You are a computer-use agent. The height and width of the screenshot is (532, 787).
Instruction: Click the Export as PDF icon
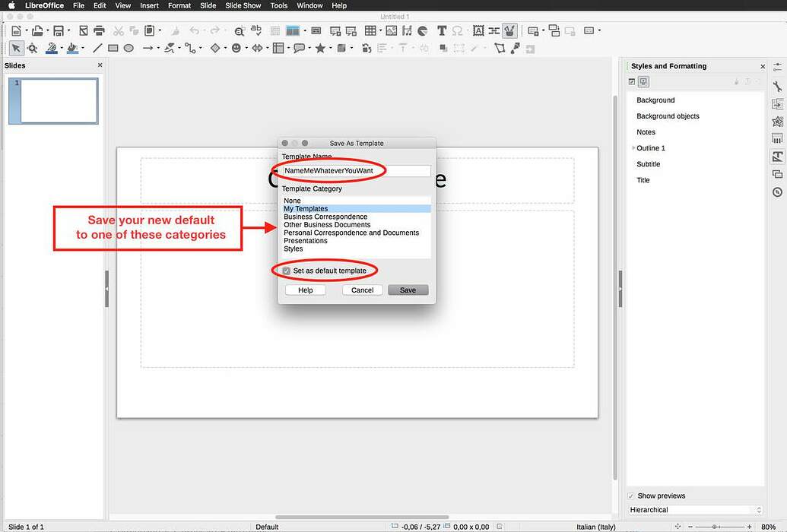pyautogui.click(x=84, y=30)
